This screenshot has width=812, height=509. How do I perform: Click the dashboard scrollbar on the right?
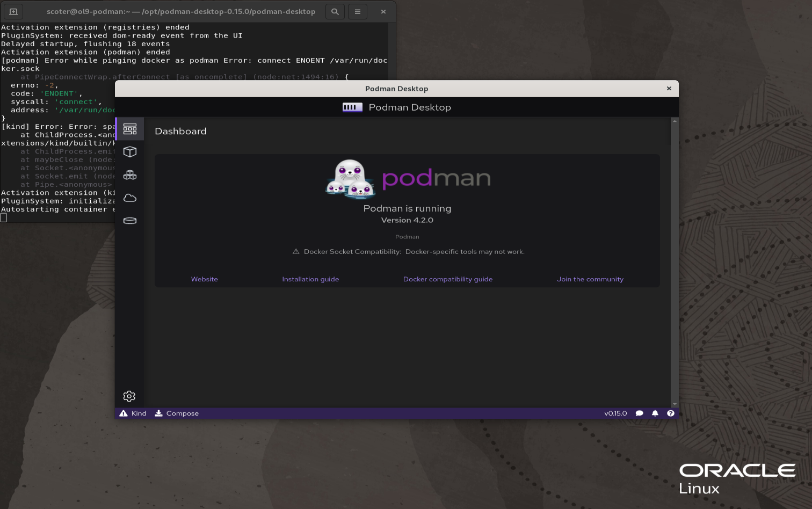point(675,263)
